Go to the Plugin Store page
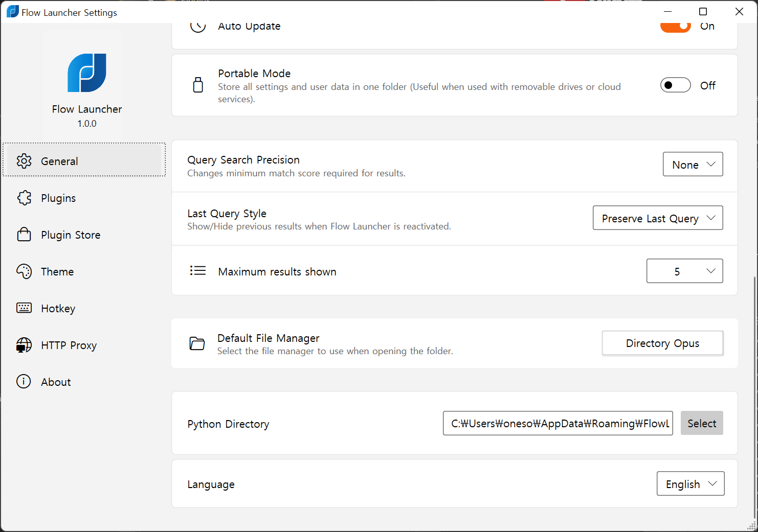 pyautogui.click(x=84, y=235)
